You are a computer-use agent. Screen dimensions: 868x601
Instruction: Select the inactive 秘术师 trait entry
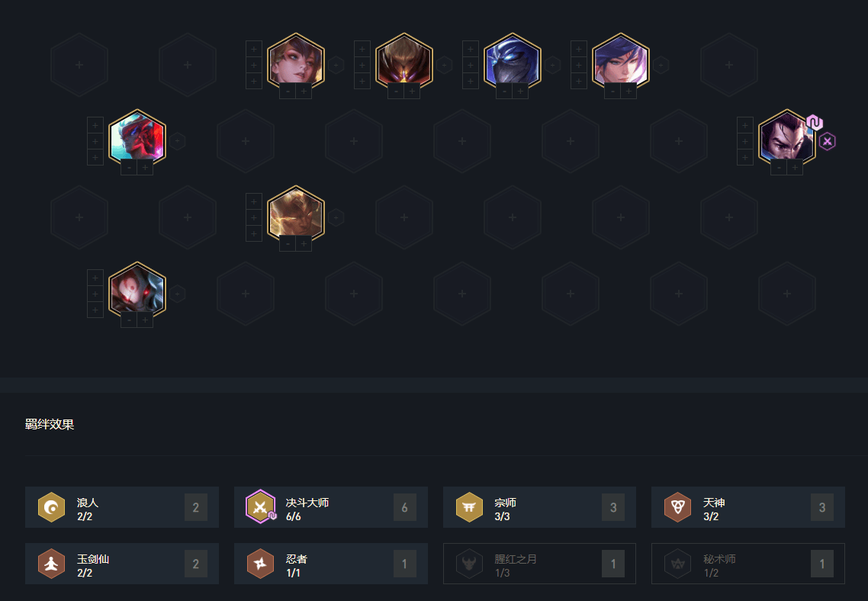[748, 564]
